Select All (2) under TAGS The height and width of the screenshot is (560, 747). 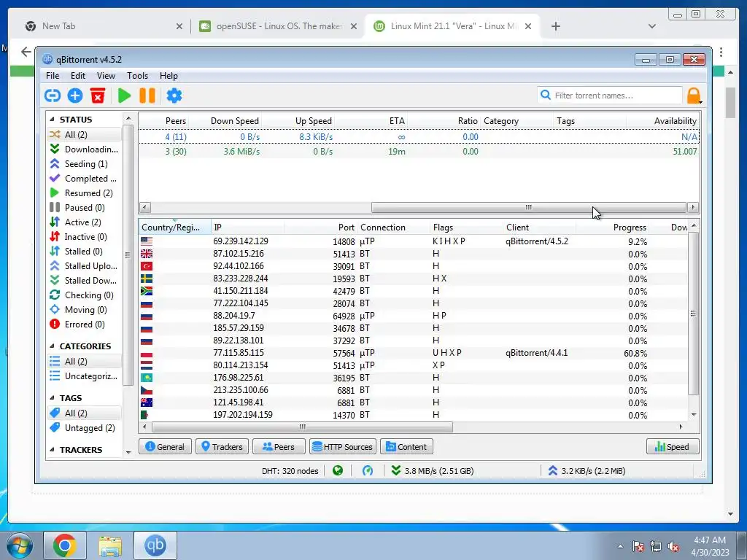[x=85, y=413]
